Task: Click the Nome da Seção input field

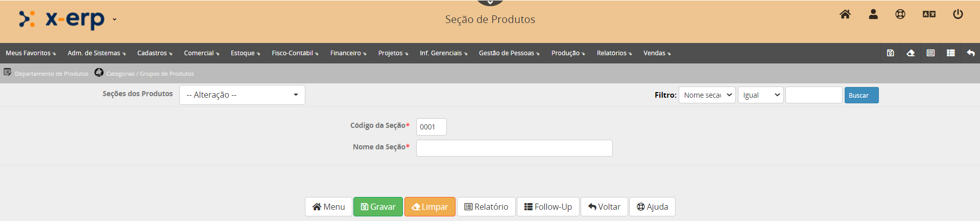Action: point(514,148)
